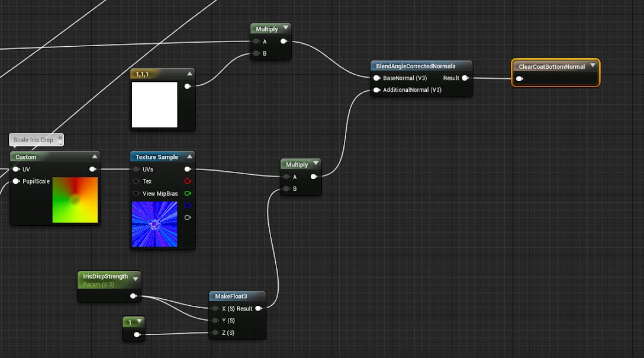Collapse the Texture Sample node preview

click(x=189, y=156)
